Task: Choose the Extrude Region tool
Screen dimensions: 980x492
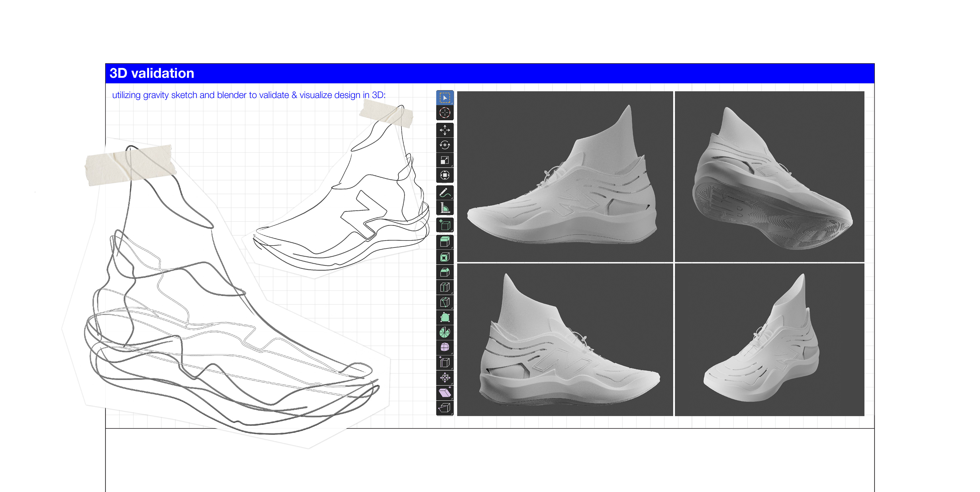Action: (444, 242)
